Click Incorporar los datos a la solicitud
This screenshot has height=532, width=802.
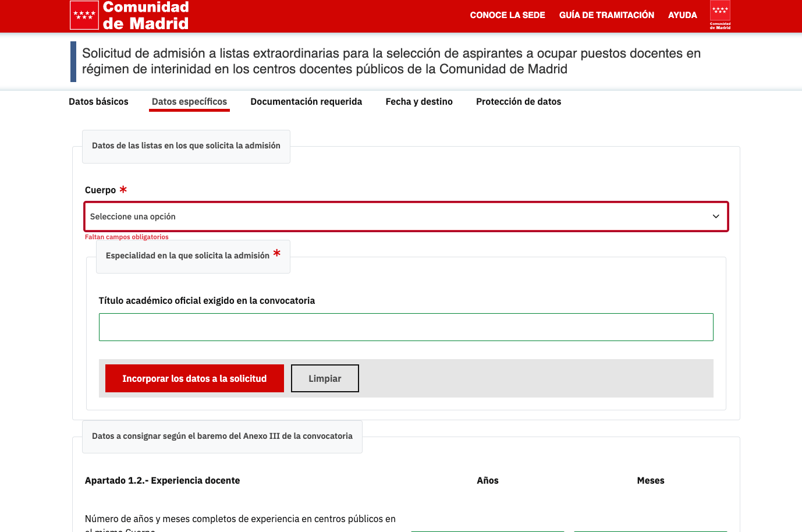[x=194, y=378]
